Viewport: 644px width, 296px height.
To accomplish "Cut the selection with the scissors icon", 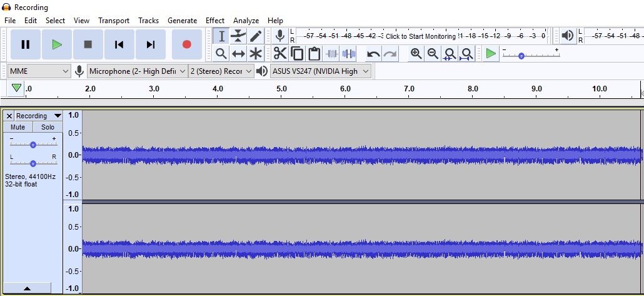I will (280, 53).
